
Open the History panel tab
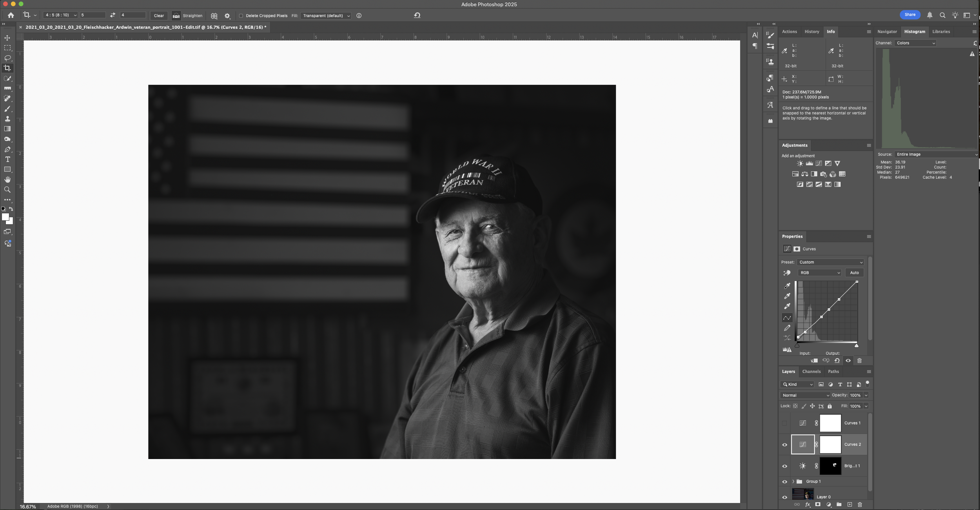click(811, 32)
